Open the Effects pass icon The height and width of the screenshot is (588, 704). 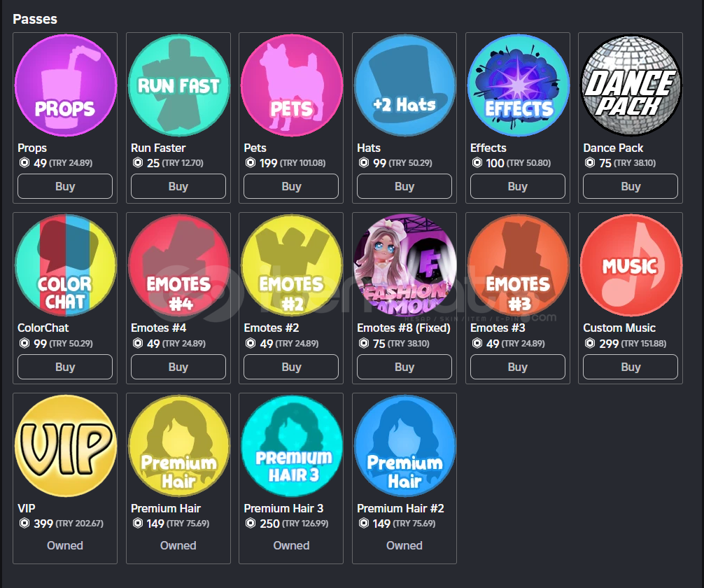click(x=518, y=85)
